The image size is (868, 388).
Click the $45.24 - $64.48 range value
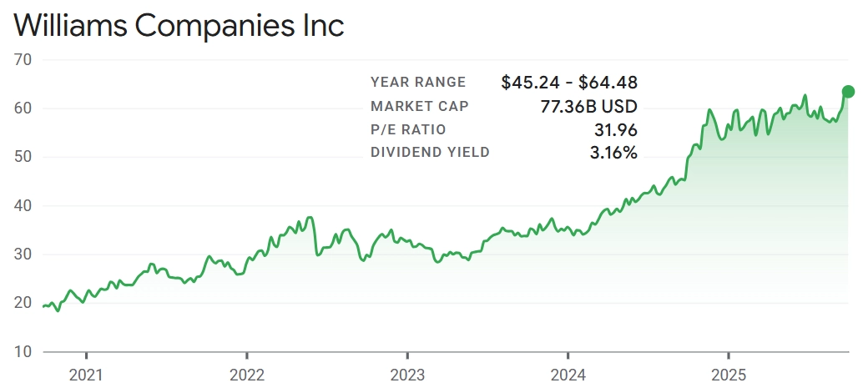[569, 82]
